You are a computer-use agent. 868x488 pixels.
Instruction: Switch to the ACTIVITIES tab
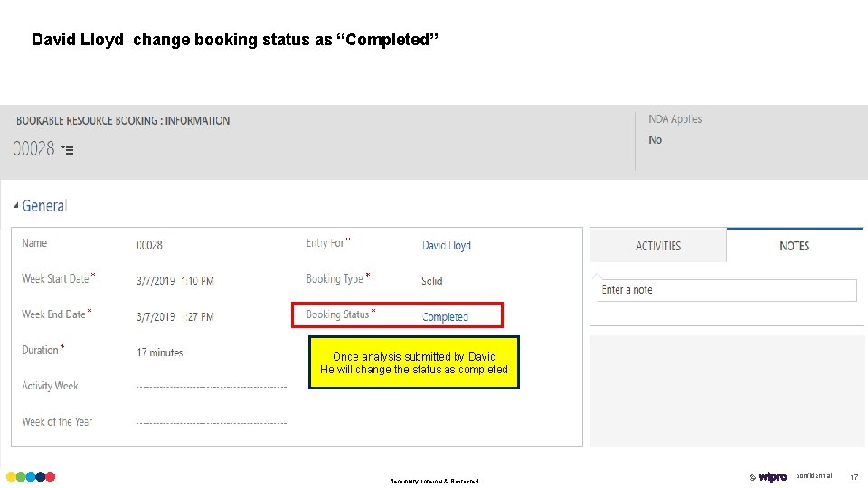click(658, 246)
